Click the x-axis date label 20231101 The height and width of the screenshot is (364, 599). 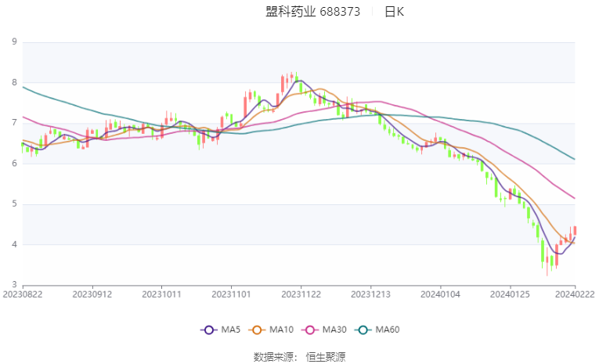pyautogui.click(x=231, y=294)
